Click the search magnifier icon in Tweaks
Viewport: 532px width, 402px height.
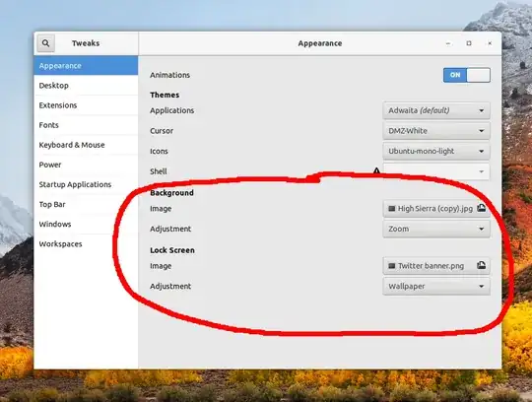pyautogui.click(x=45, y=43)
